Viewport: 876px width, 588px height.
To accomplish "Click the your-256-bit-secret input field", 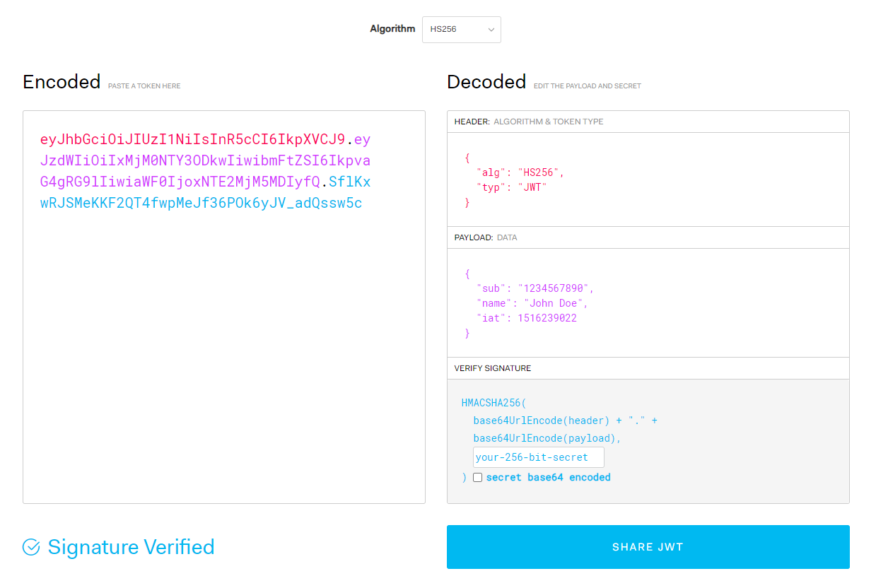I will 537,457.
